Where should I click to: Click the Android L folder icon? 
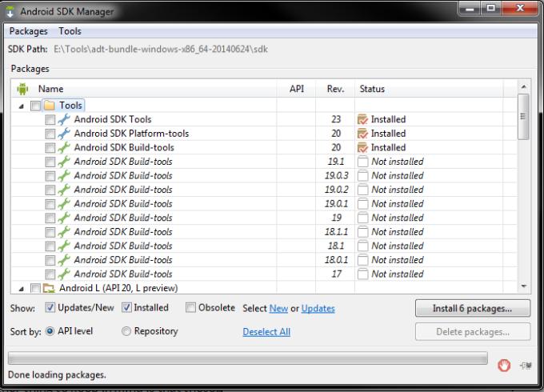pyautogui.click(x=49, y=288)
